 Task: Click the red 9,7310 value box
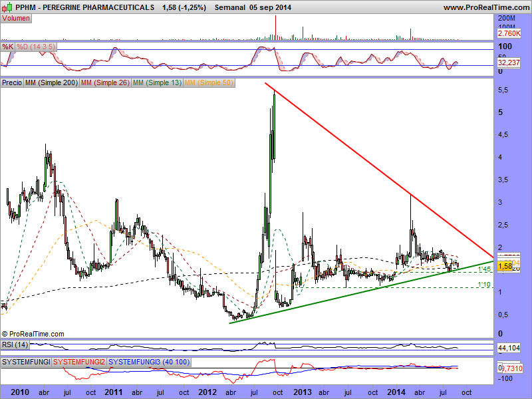512,368
